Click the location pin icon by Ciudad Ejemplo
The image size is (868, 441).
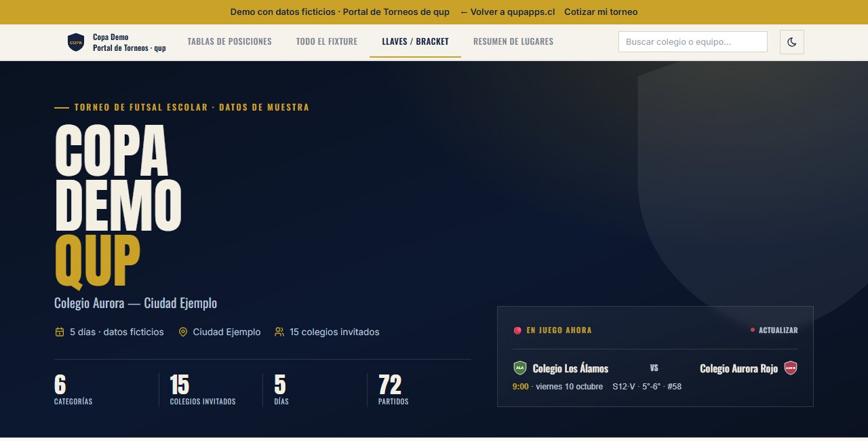pyautogui.click(x=182, y=332)
